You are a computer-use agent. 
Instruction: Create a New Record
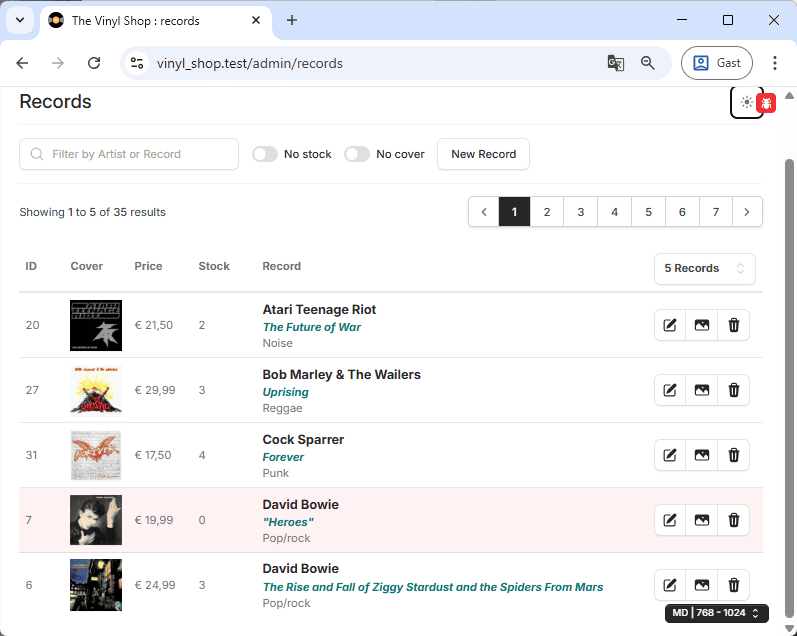coord(483,154)
